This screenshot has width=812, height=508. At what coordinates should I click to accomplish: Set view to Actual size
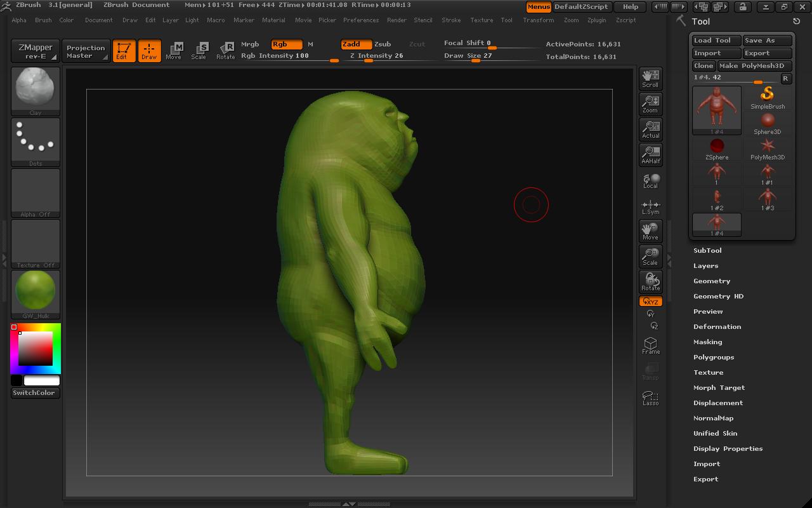[650, 129]
